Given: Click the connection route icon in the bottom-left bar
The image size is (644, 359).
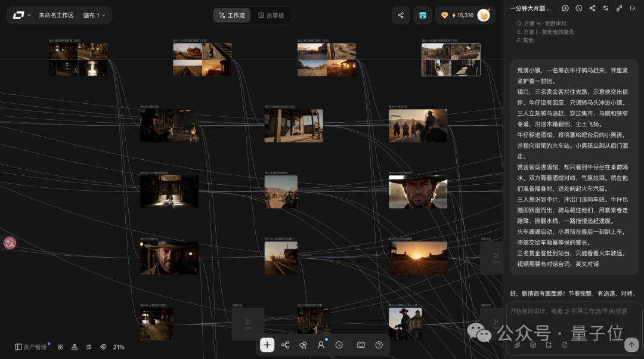Looking at the screenshot, I should click(x=89, y=347).
